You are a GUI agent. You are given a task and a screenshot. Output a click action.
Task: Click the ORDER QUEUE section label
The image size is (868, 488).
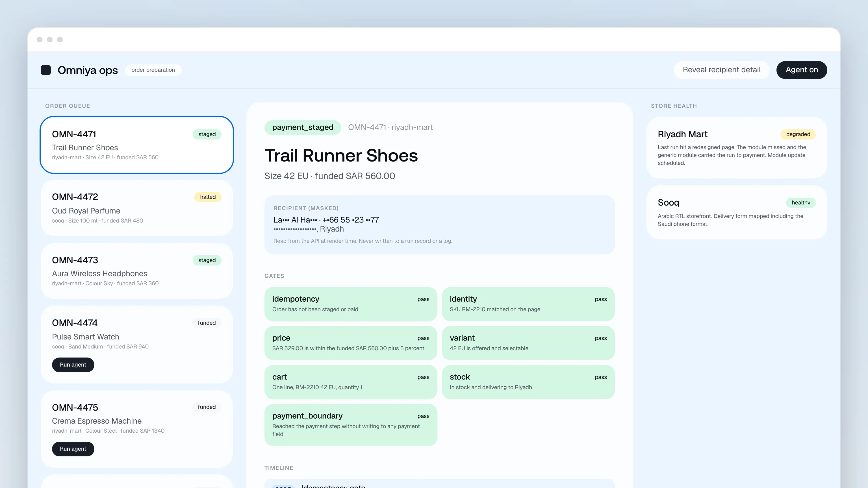[x=68, y=106]
